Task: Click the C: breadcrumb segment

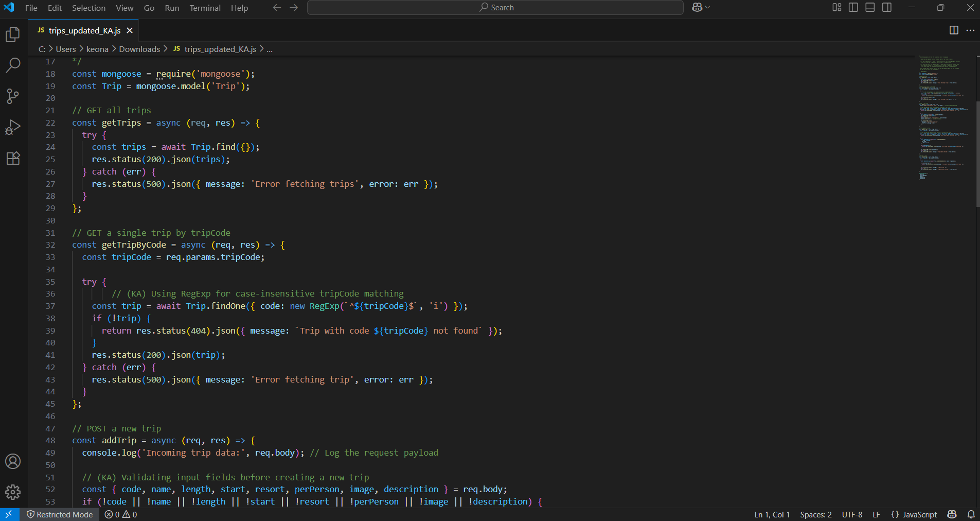Action: 42,49
